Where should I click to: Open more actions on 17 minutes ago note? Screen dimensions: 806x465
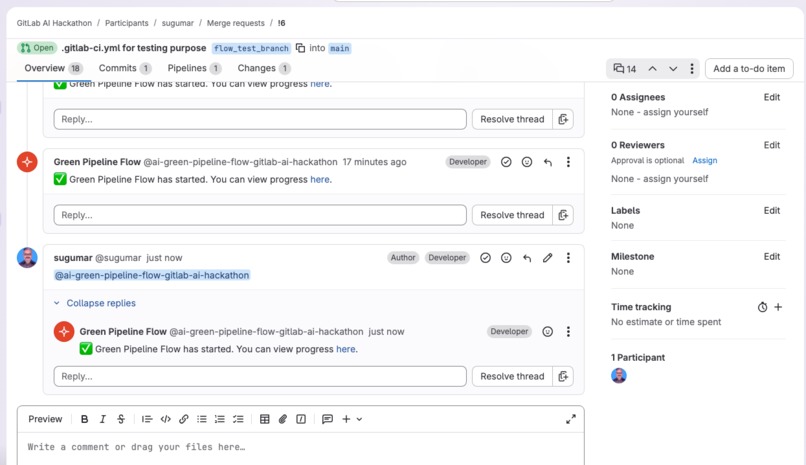[x=569, y=162]
